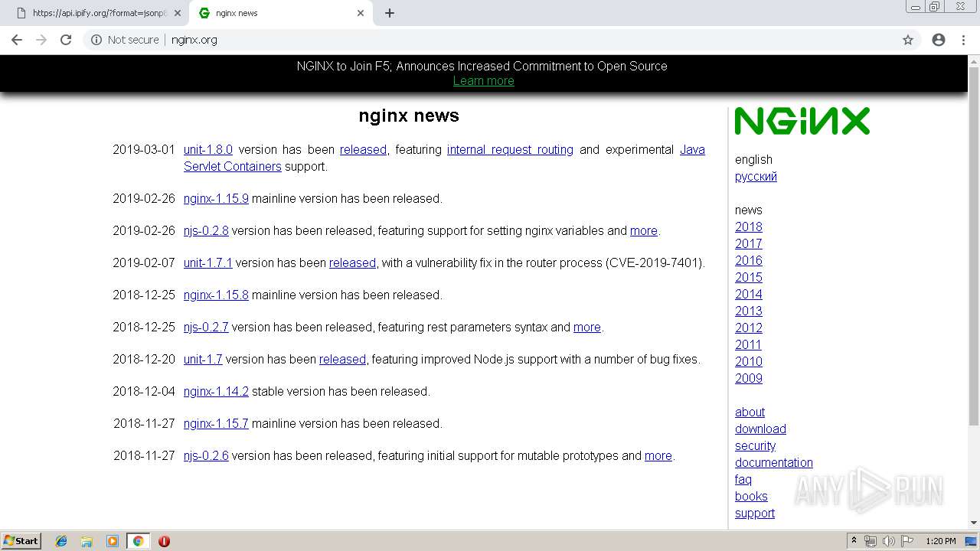Go to the about page

click(750, 412)
